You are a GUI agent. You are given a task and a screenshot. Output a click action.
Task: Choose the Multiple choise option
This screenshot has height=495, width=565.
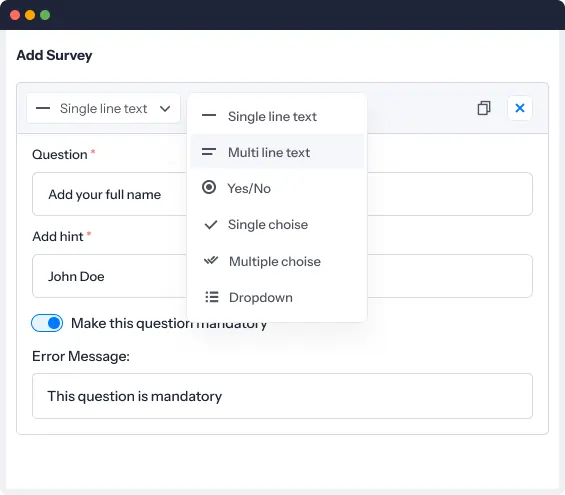click(x=277, y=261)
